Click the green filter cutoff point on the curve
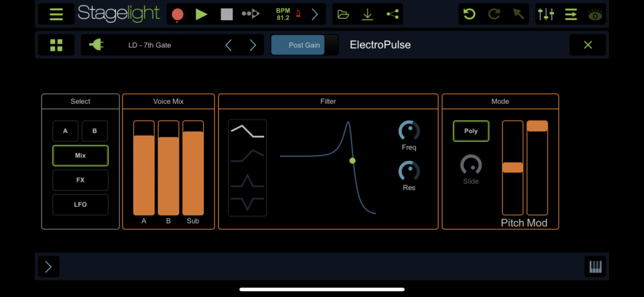This screenshot has height=297, width=644. pos(352,161)
